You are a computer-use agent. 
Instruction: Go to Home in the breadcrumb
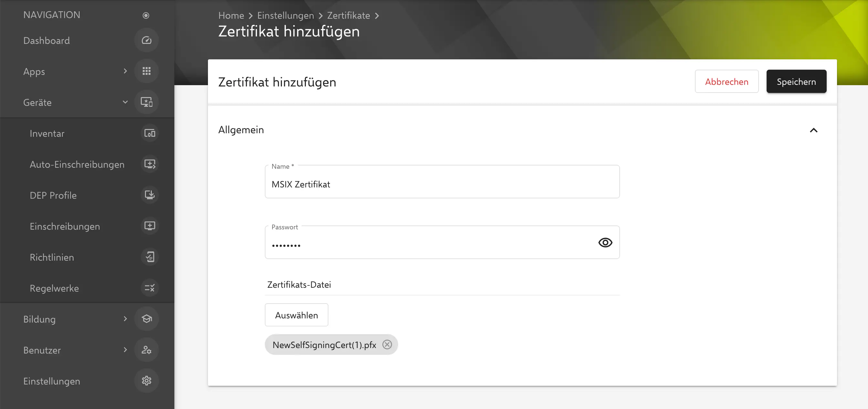[x=231, y=15]
